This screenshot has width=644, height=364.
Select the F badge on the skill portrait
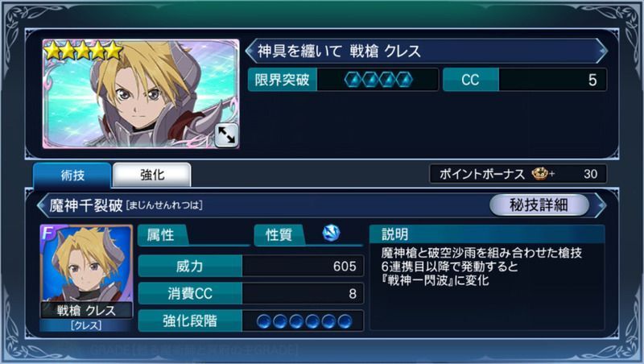click(48, 233)
